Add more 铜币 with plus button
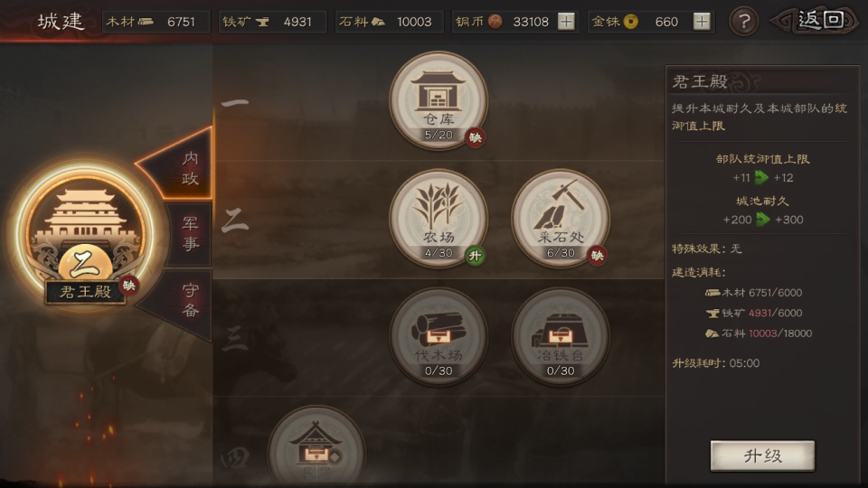The width and height of the screenshot is (868, 488). coord(566,22)
